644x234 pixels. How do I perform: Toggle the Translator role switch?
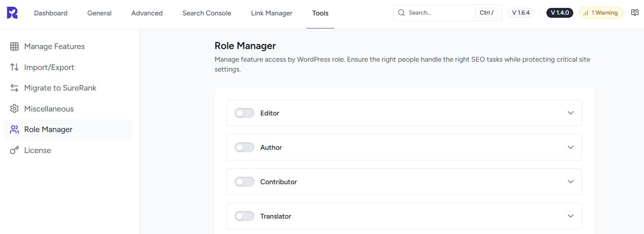(x=244, y=216)
